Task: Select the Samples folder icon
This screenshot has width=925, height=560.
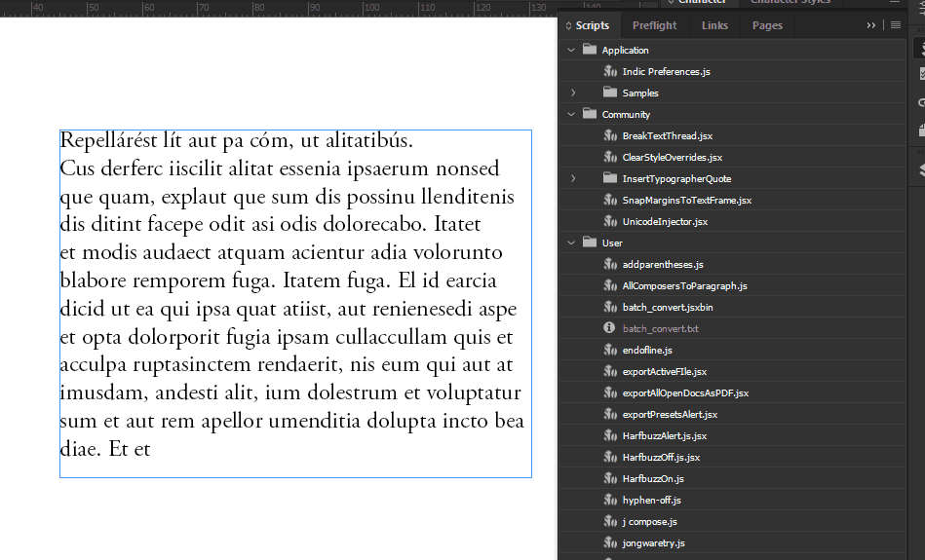Action: click(610, 92)
